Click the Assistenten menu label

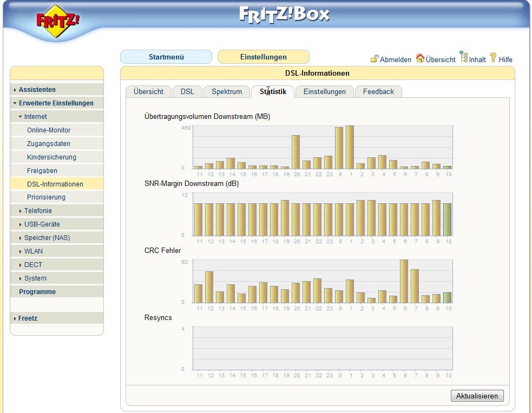pyautogui.click(x=37, y=89)
